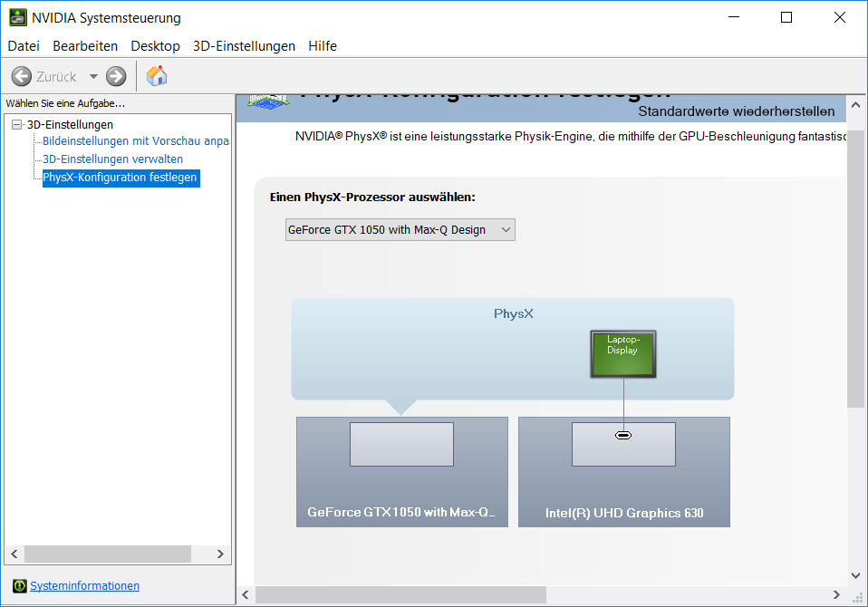Image resolution: width=868 pixels, height=607 pixels.
Task: Open the Datei menu
Action: pos(24,46)
